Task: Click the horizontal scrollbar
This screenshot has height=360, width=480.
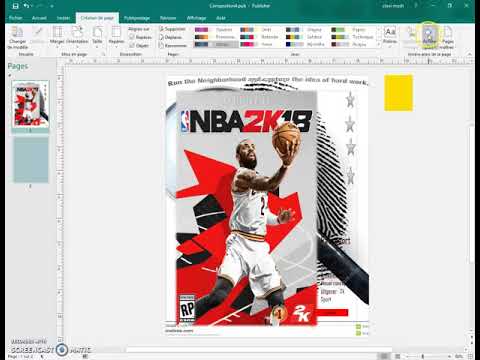Action: (260, 350)
